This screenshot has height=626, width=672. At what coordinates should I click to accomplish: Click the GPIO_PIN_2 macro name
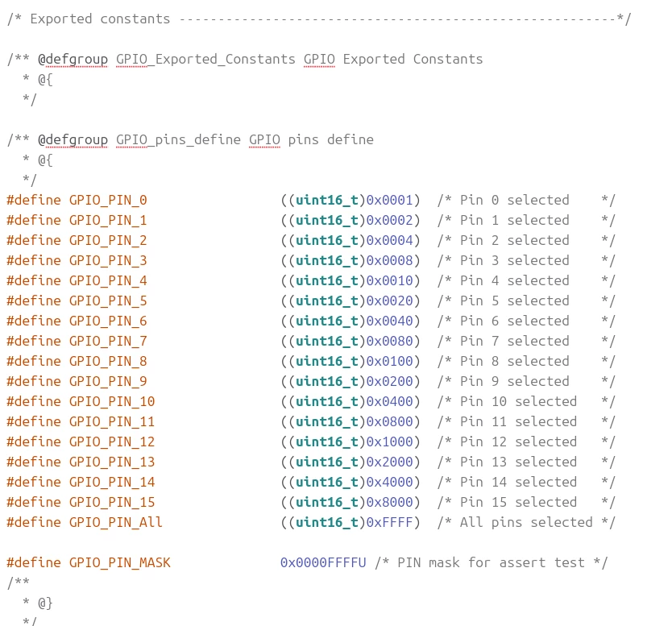(x=108, y=240)
